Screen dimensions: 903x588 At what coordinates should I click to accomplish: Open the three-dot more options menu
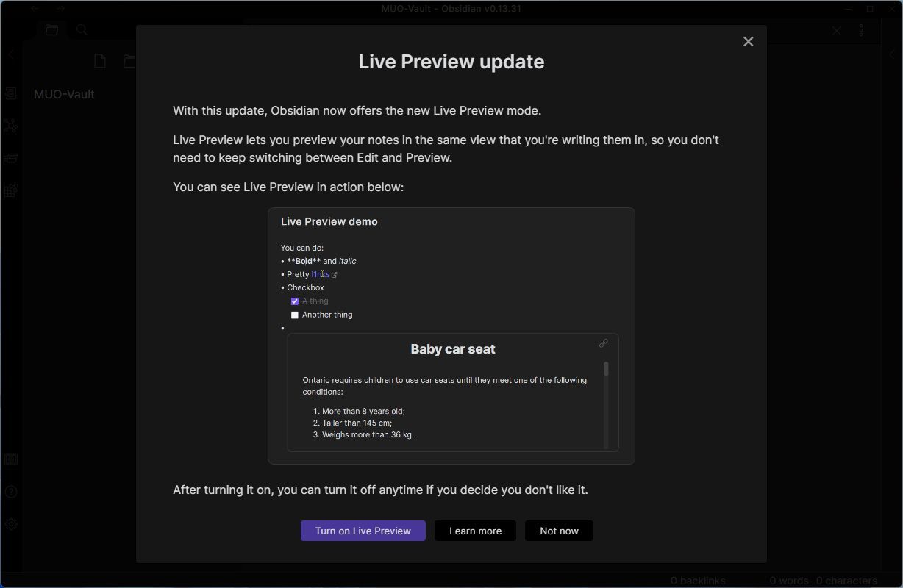(x=861, y=30)
